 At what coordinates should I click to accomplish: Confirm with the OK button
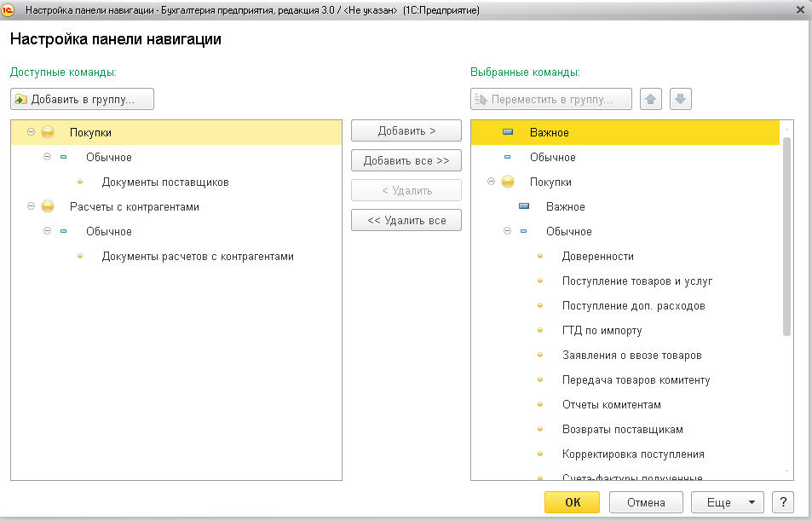click(572, 502)
